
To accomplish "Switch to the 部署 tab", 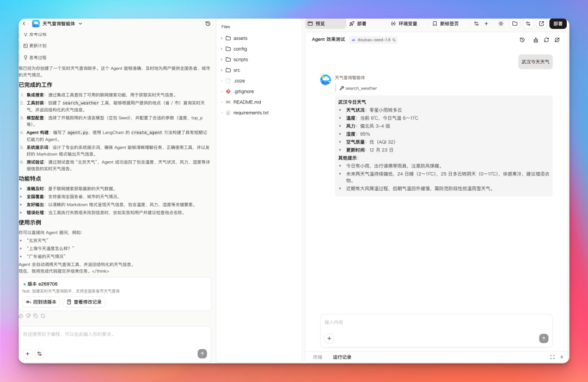I will 359,23.
